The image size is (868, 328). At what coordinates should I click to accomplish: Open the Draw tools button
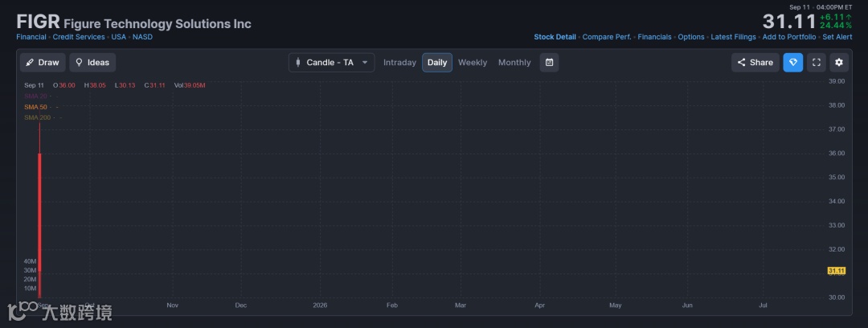coord(43,63)
